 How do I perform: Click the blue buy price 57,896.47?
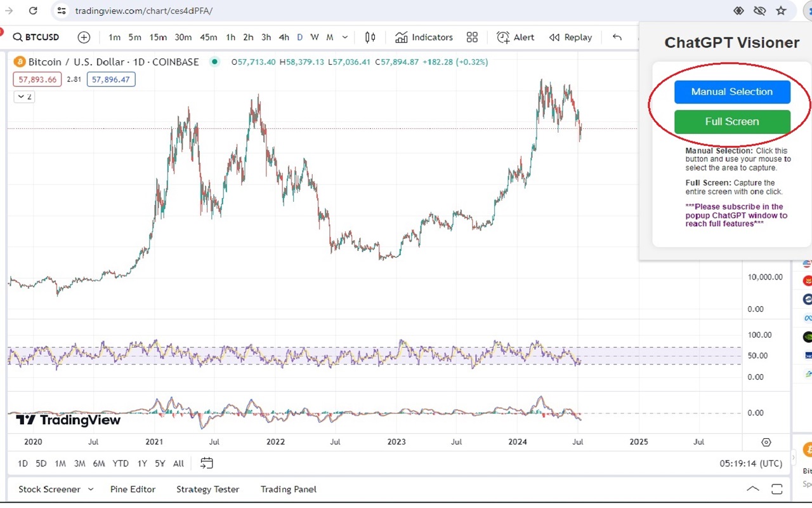(x=111, y=79)
